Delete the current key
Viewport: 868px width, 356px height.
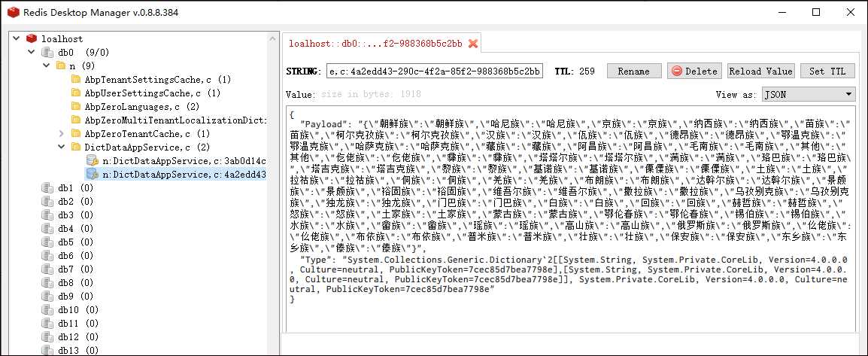(x=694, y=71)
